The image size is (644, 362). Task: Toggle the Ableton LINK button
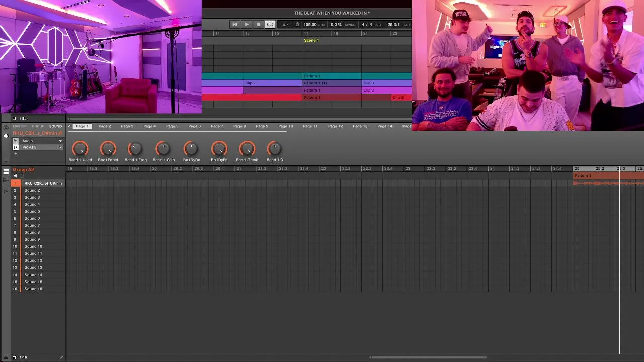pos(285,25)
